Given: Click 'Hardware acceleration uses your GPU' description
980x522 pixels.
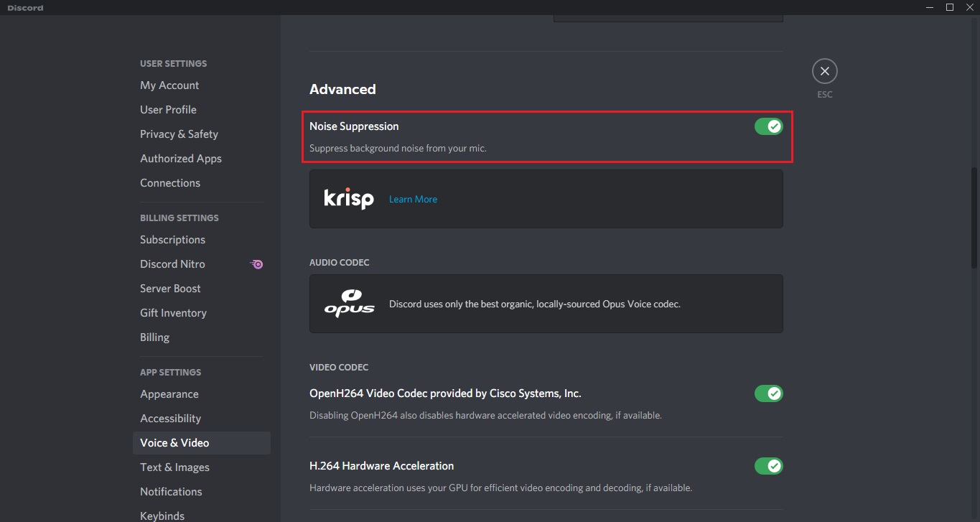Looking at the screenshot, I should pos(500,488).
